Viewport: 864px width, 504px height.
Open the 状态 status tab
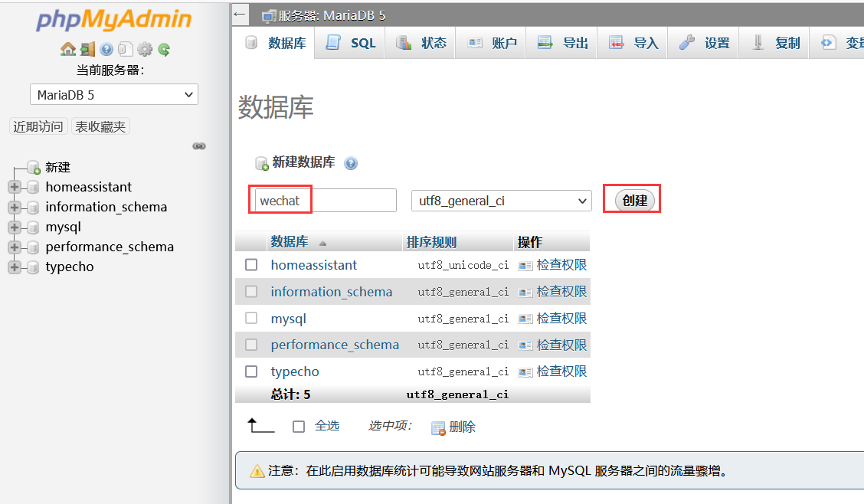coord(421,43)
